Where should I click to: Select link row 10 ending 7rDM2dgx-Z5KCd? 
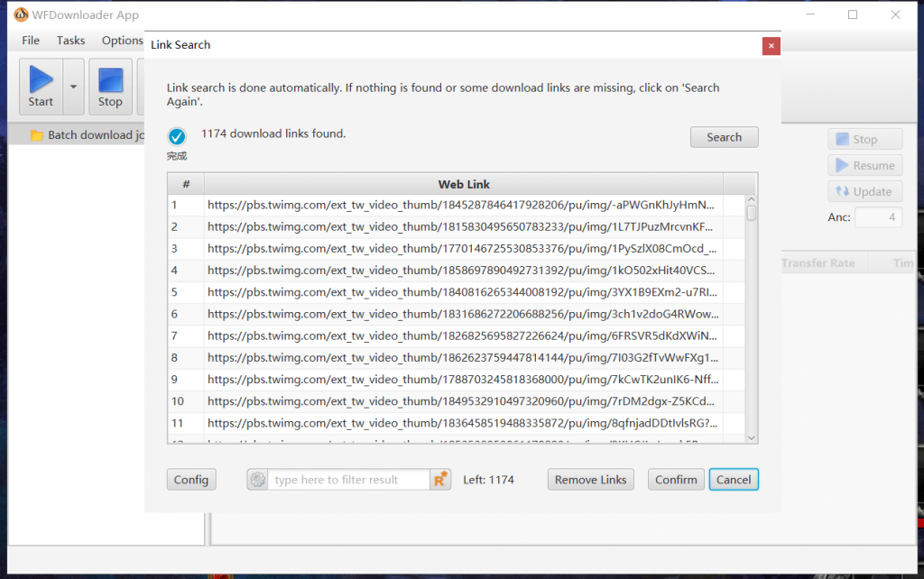[x=456, y=401]
